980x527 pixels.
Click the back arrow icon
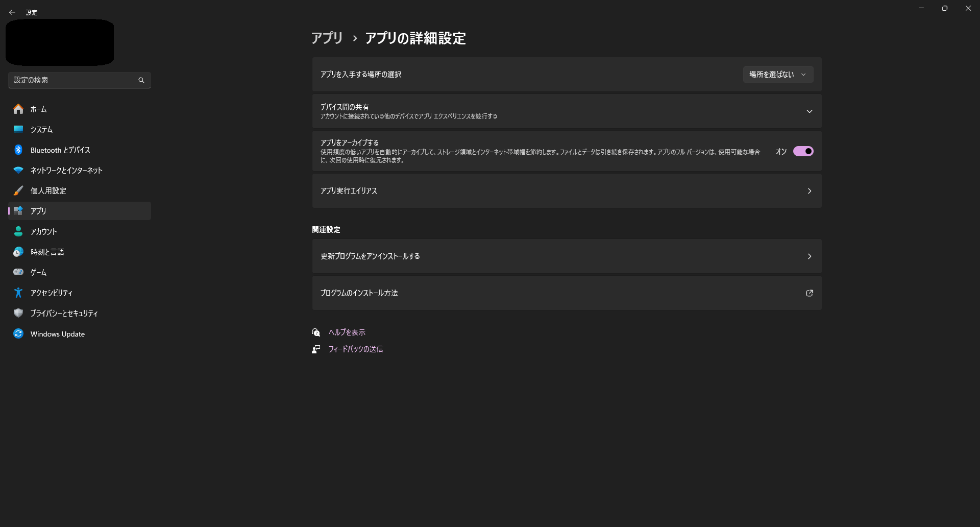(12, 12)
